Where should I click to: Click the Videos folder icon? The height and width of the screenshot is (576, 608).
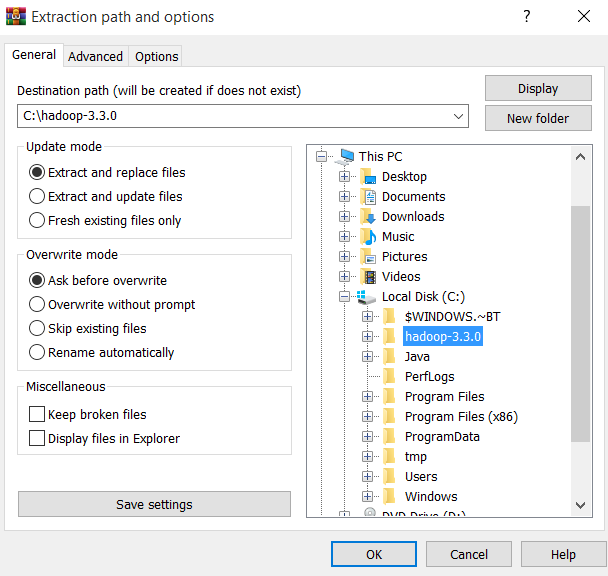369,277
